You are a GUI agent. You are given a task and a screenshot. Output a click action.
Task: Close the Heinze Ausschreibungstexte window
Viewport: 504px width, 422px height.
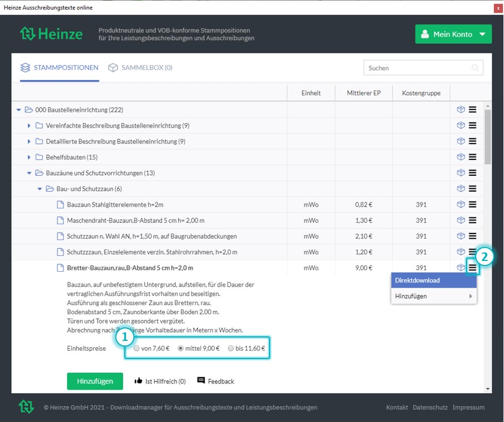[498, 9]
